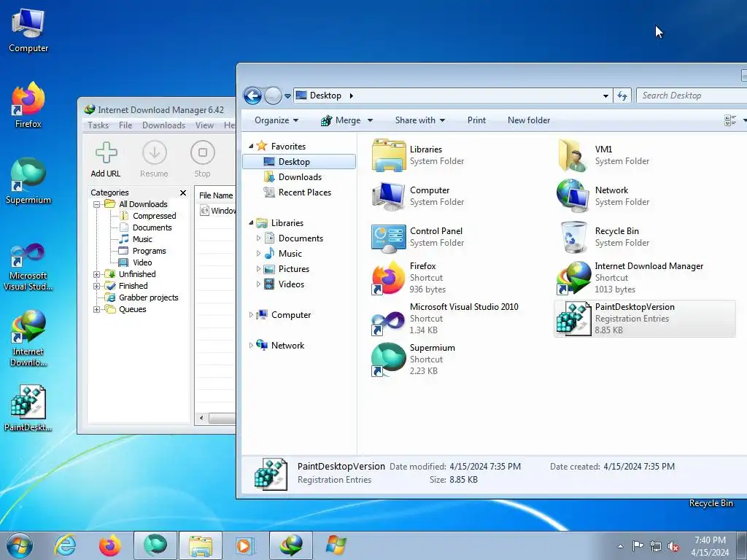Click the Forward button in Explorer
Screen dimensions: 747x560
273,96
